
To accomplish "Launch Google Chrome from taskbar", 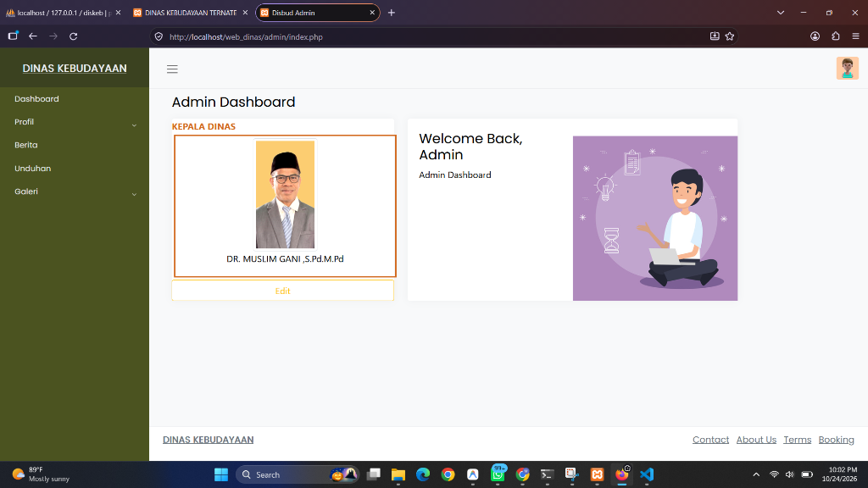I will (x=448, y=474).
